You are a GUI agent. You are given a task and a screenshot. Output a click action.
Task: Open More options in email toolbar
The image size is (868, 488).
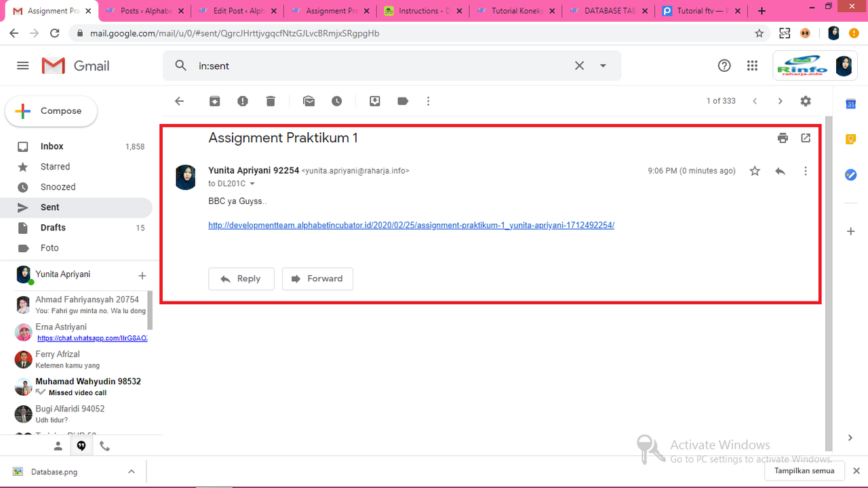(x=428, y=101)
